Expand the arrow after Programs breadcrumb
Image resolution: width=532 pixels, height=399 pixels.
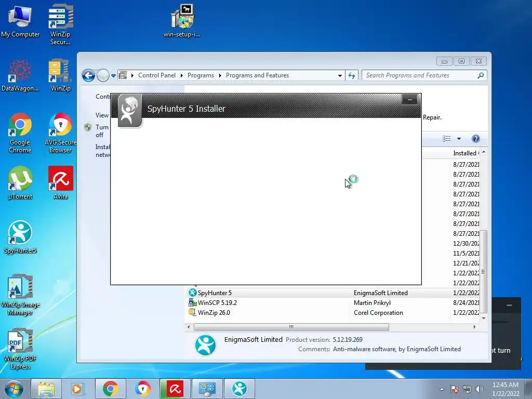pos(220,75)
